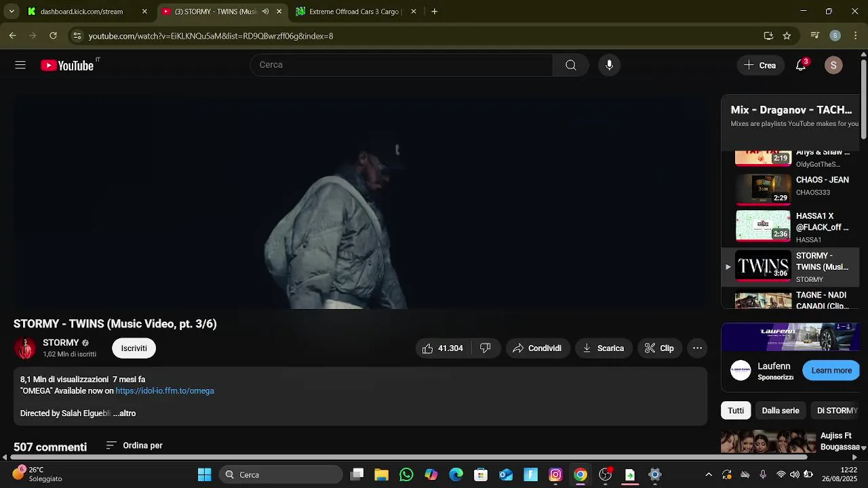
Task: Click the taskbar Cerca search box
Action: tap(281, 474)
